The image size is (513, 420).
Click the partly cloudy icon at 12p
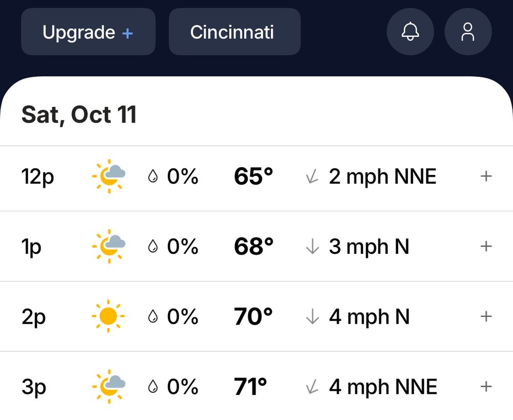click(x=109, y=176)
